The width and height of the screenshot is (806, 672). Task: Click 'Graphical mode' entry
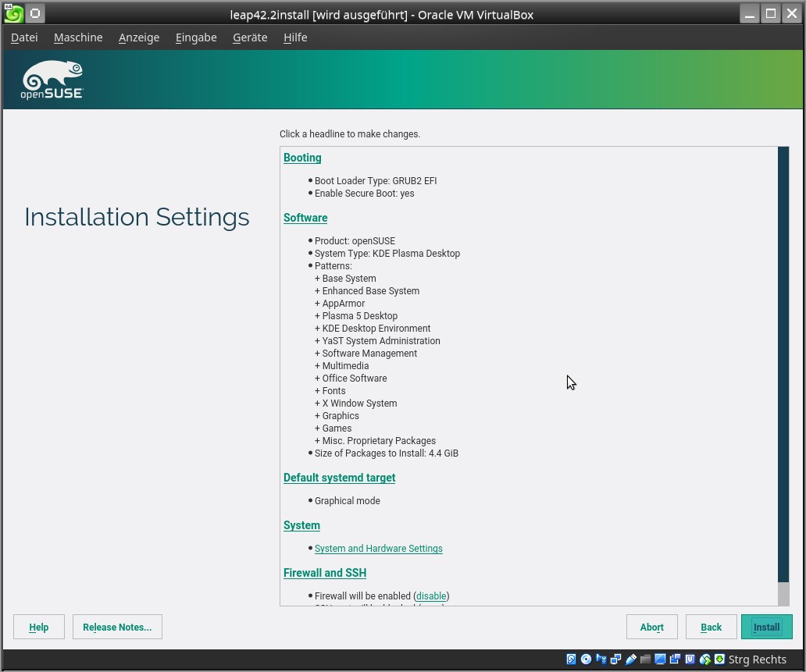(x=348, y=501)
